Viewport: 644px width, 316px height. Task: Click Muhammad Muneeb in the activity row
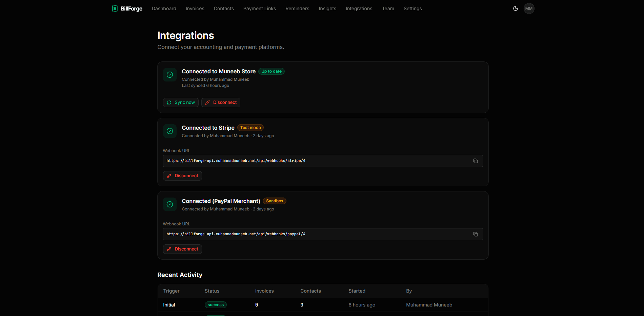[x=429, y=305]
